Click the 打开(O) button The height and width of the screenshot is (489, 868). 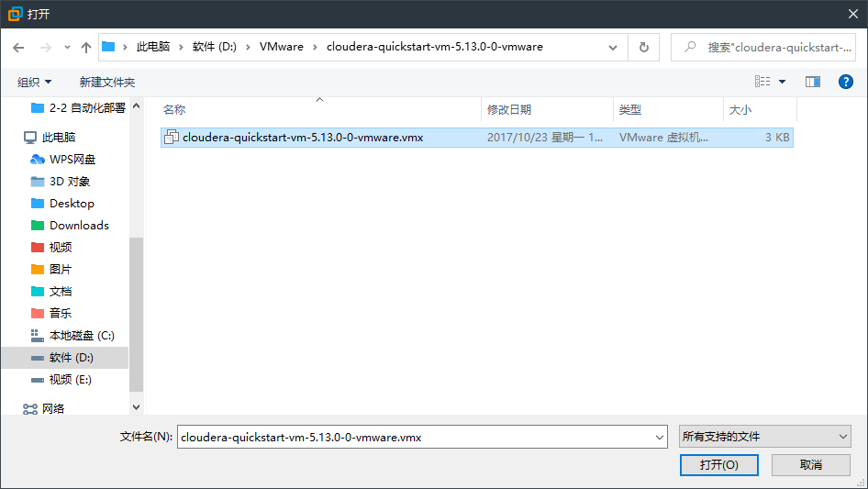coord(719,465)
